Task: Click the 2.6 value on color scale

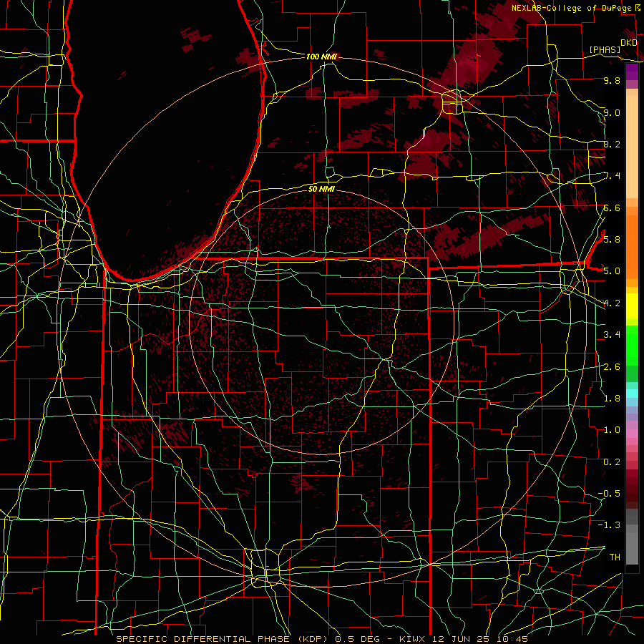Action: pyautogui.click(x=612, y=366)
